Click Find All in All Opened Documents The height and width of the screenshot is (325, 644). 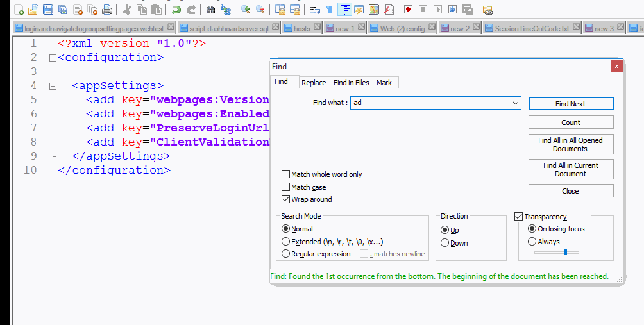[571, 144]
